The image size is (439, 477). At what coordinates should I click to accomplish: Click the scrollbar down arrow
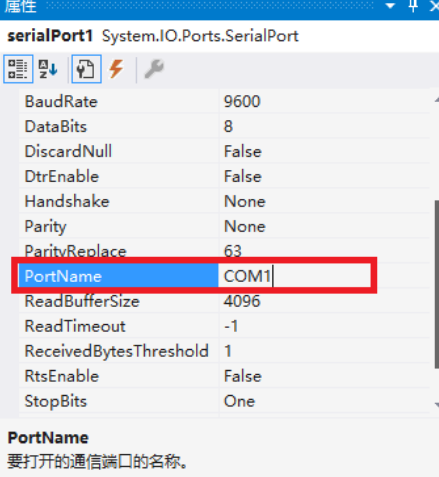point(437,405)
